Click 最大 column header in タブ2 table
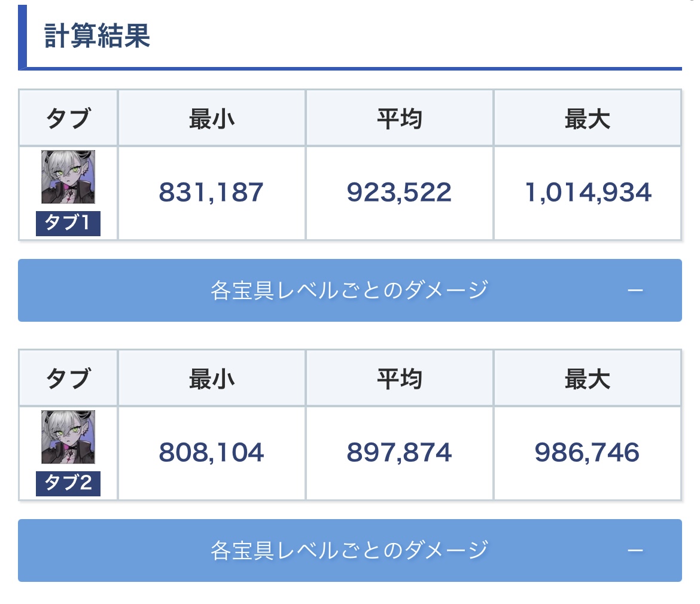Viewport: 700px width, 604px height. 588,379
